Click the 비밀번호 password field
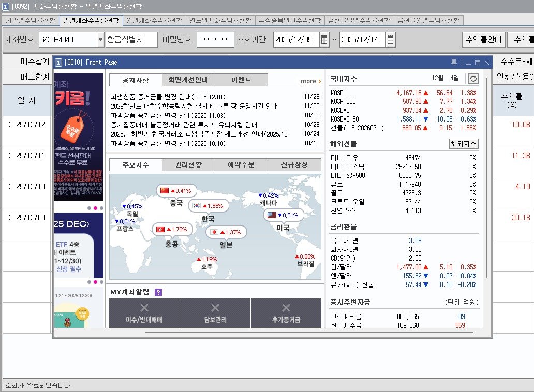The width and height of the screenshot is (534, 392). tap(215, 40)
